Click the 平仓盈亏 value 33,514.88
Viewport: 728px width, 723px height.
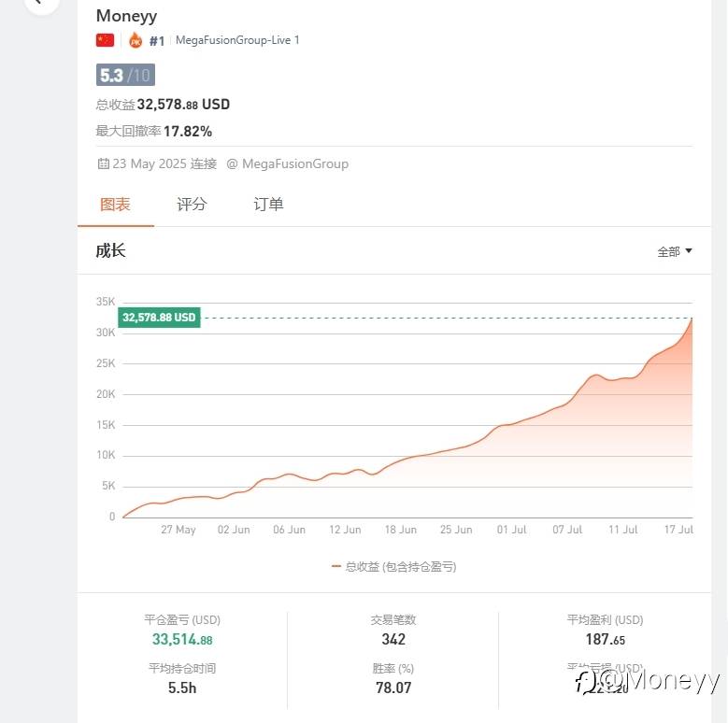pos(182,640)
